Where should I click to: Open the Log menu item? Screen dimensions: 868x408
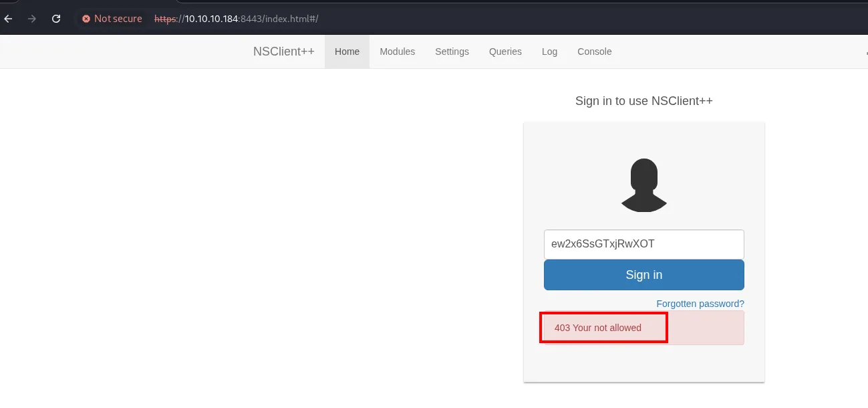549,52
